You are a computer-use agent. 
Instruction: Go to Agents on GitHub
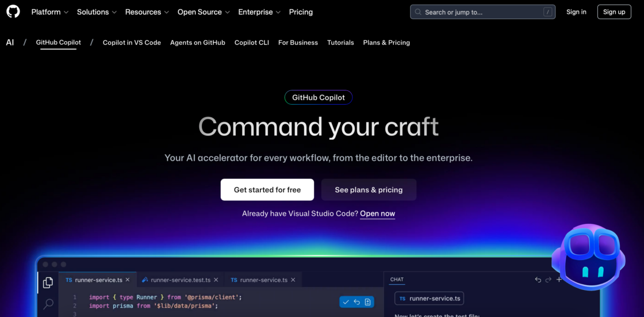tap(198, 43)
